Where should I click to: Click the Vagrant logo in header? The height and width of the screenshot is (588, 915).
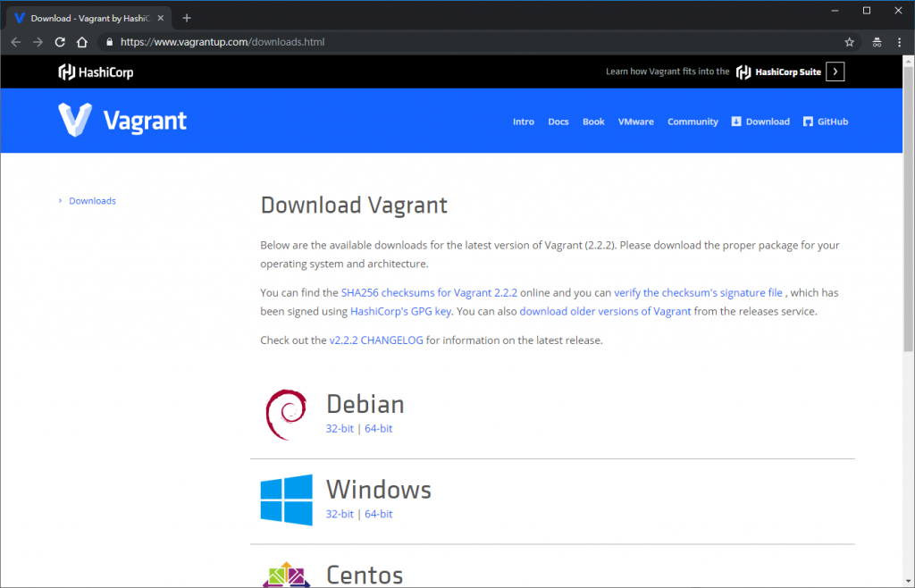click(x=122, y=120)
